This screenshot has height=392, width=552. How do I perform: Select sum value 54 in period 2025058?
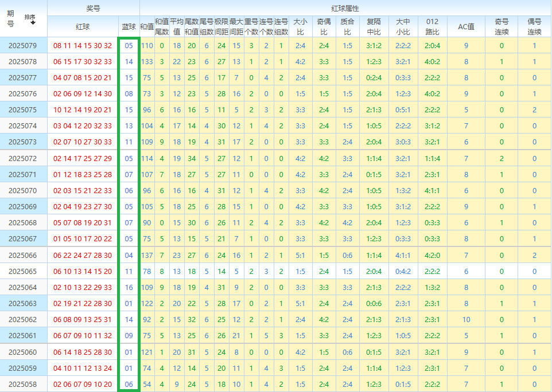(x=147, y=385)
